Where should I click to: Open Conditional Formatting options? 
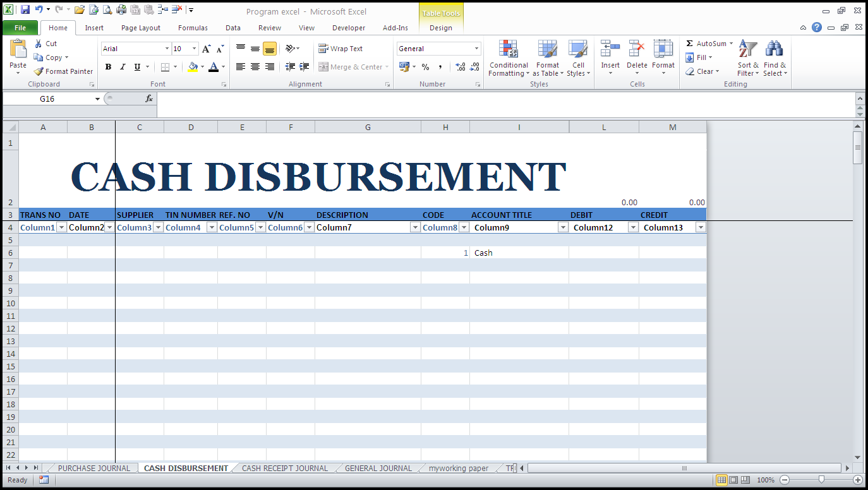pos(508,58)
